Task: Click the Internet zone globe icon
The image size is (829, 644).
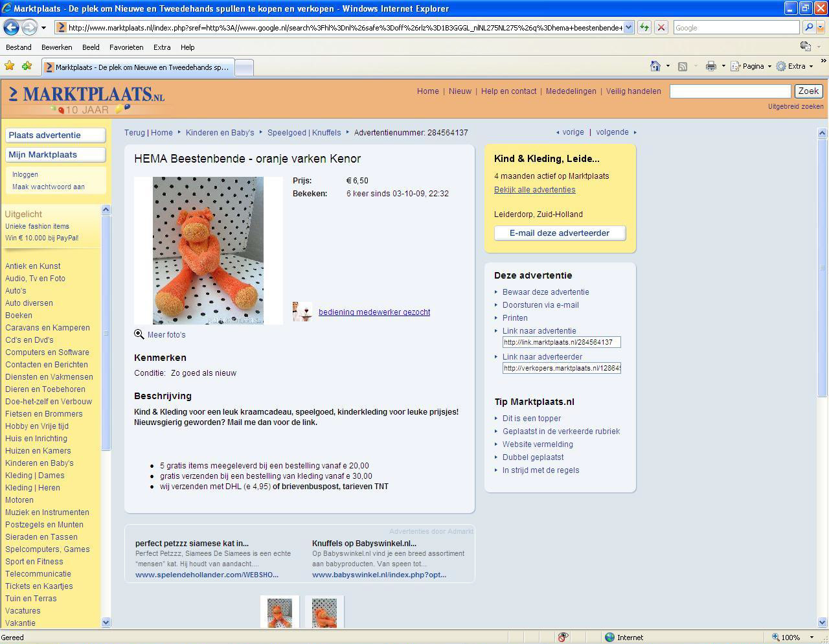Action: point(609,637)
